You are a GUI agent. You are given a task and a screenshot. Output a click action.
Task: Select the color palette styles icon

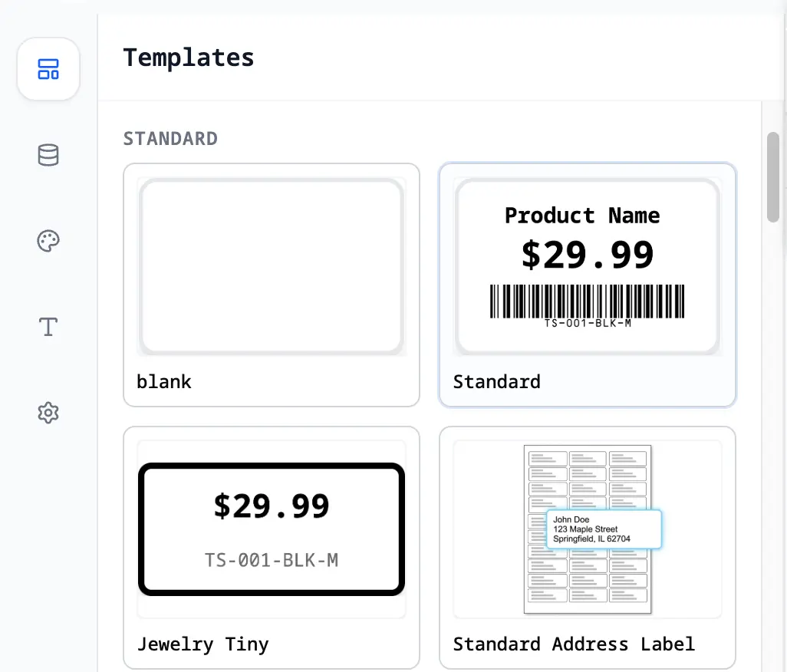click(48, 241)
